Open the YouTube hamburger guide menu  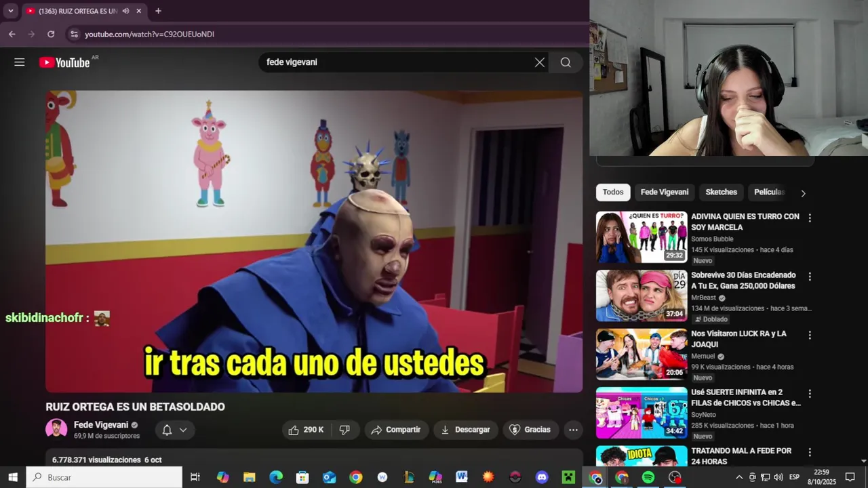pos(20,62)
